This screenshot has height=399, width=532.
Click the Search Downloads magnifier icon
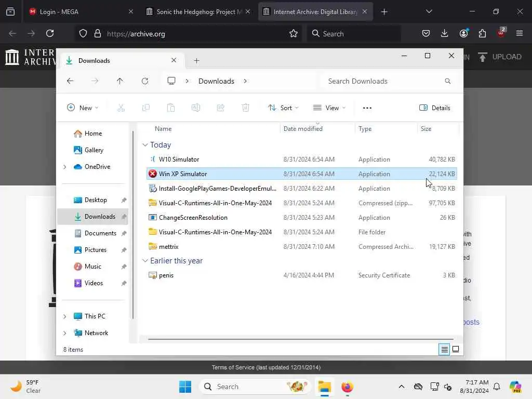click(448, 81)
